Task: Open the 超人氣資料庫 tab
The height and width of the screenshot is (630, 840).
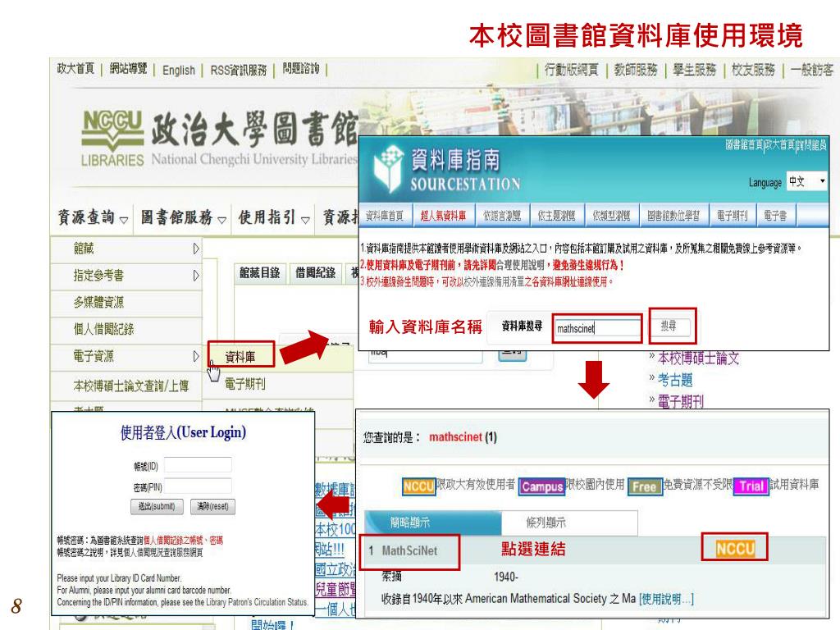Action: coord(443,216)
